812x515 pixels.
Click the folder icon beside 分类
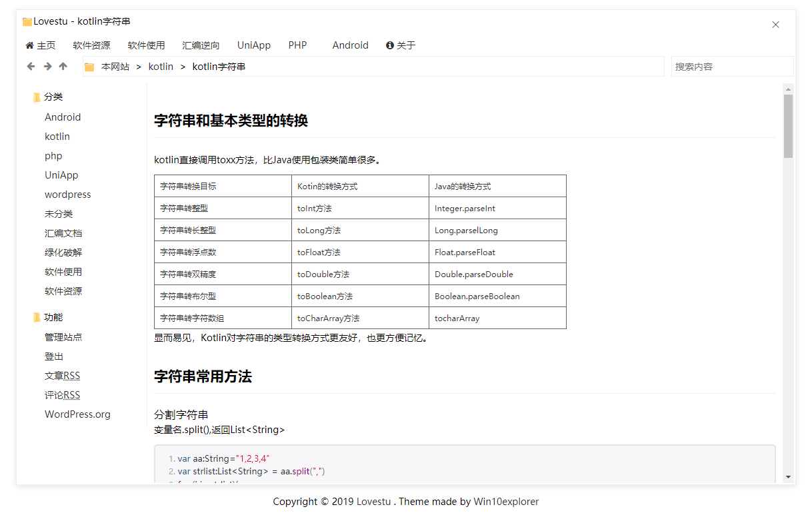[36, 97]
